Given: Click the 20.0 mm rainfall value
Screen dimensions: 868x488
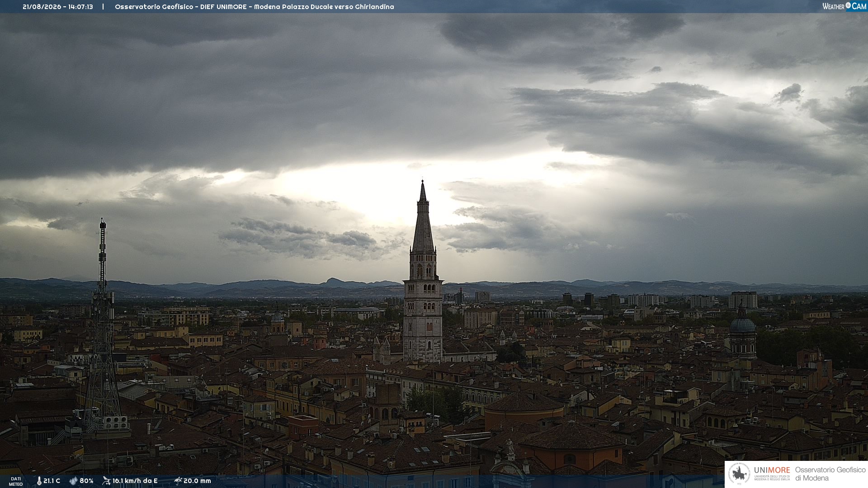Looking at the screenshot, I should [197, 481].
